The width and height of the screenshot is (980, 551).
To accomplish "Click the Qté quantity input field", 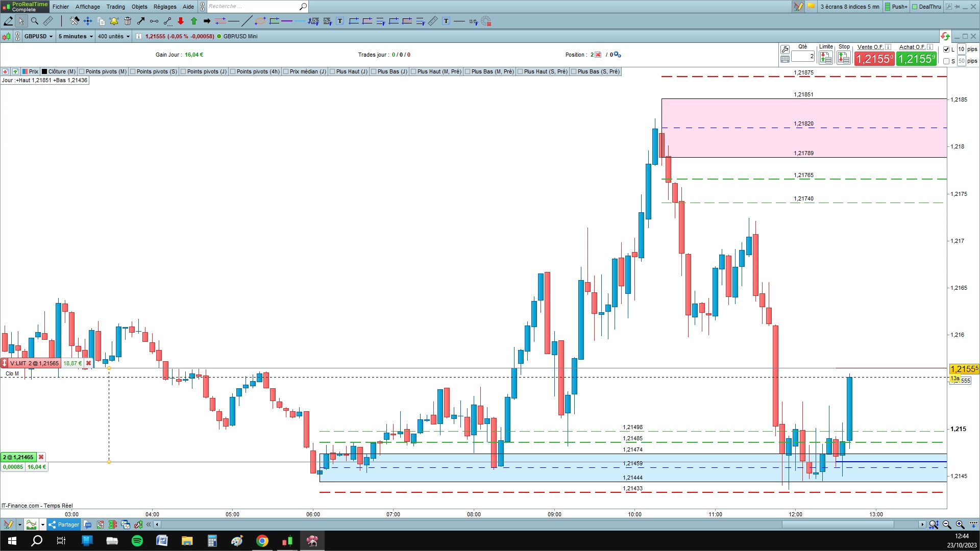I will click(x=803, y=57).
